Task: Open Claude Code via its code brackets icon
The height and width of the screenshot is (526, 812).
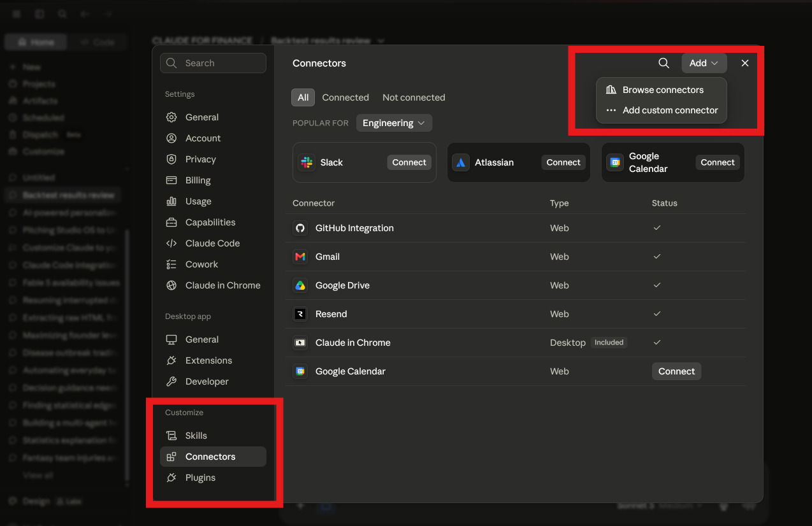Action: click(171, 243)
